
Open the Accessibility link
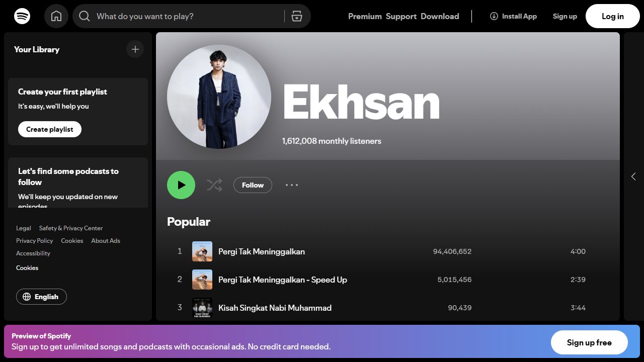click(x=33, y=253)
